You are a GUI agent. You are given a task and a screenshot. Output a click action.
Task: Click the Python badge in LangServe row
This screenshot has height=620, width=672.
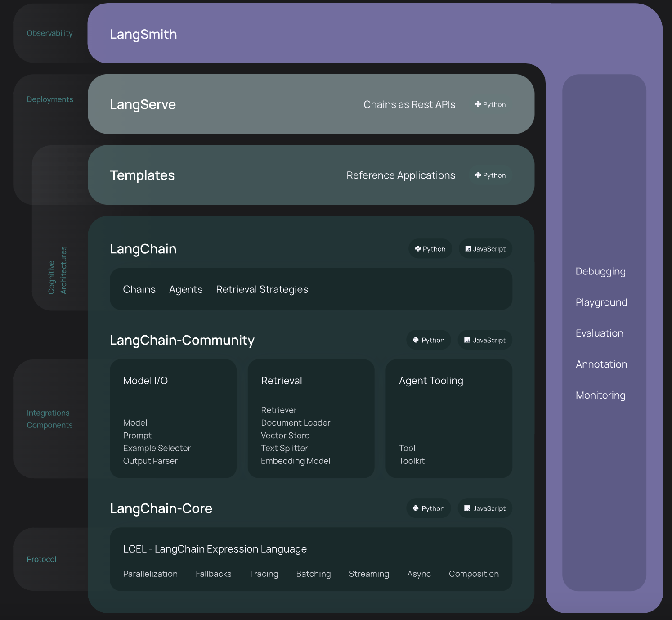pyautogui.click(x=490, y=104)
